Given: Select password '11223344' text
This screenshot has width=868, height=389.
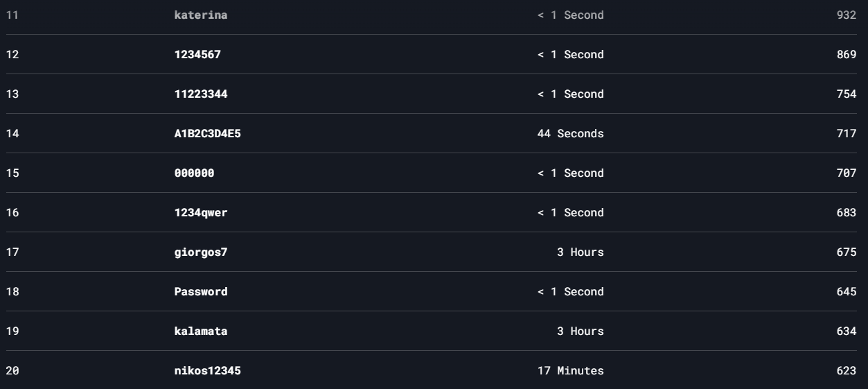Looking at the screenshot, I should coord(200,94).
